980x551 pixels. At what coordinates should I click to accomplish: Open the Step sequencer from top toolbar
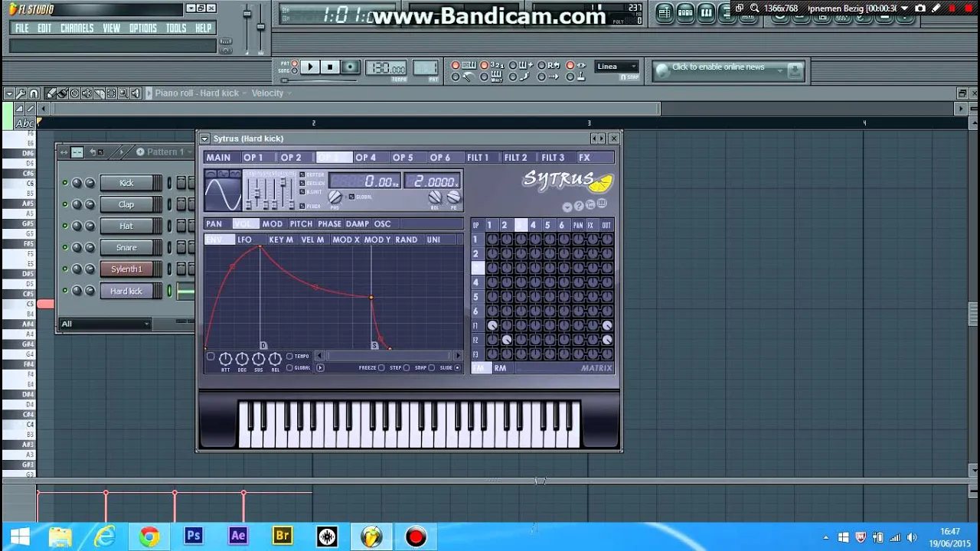(685, 12)
